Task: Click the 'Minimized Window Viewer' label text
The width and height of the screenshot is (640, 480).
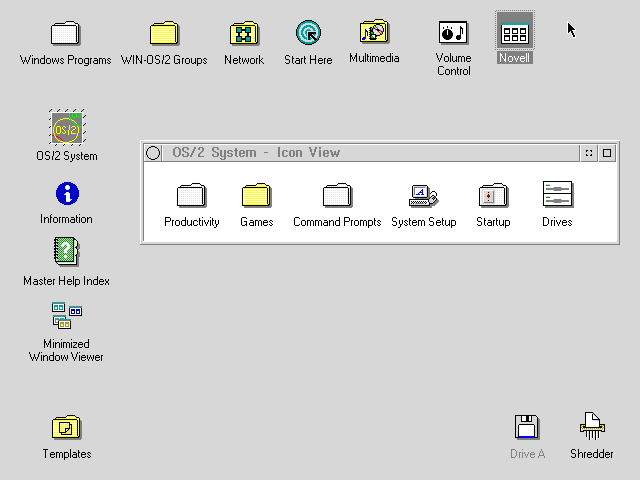Action: coord(66,351)
